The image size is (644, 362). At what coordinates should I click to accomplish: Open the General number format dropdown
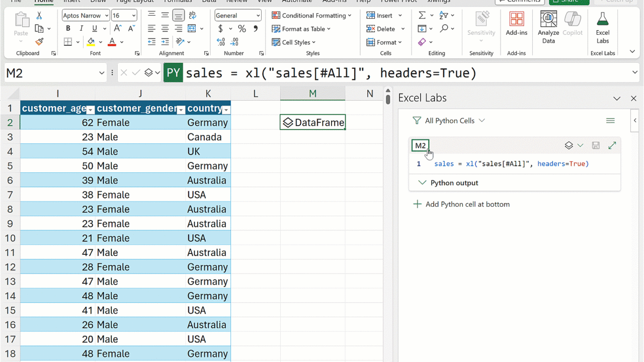coord(238,16)
